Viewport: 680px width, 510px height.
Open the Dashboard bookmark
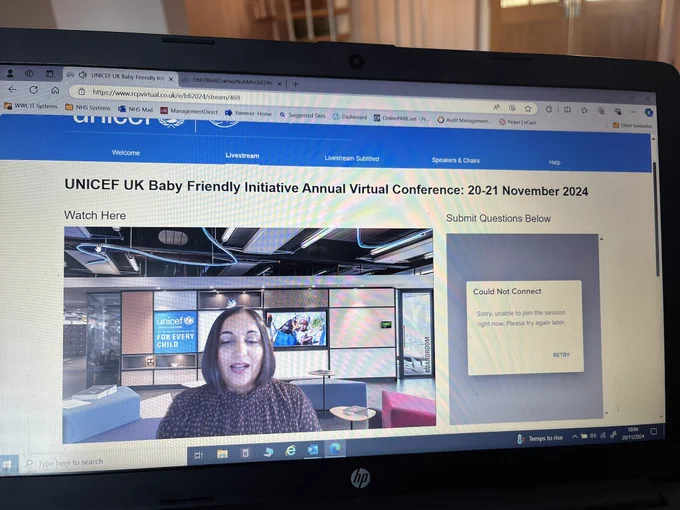(350, 117)
